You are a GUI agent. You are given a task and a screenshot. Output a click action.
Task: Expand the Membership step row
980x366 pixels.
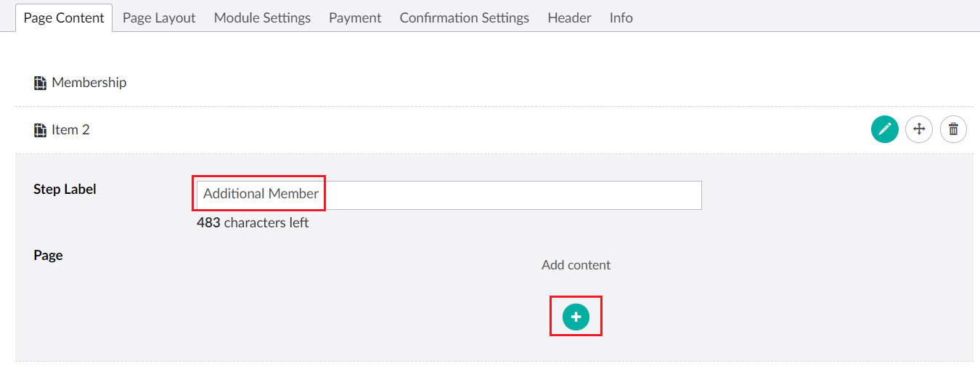click(89, 83)
